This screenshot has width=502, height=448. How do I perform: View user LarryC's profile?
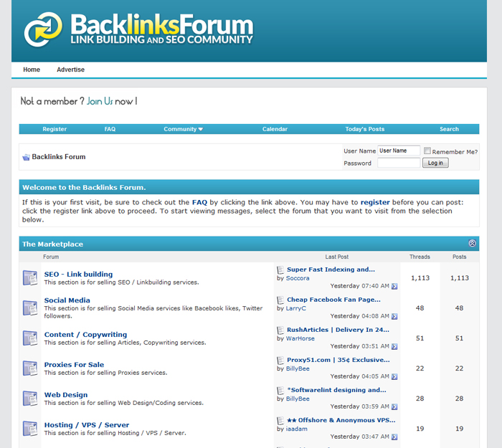click(295, 308)
